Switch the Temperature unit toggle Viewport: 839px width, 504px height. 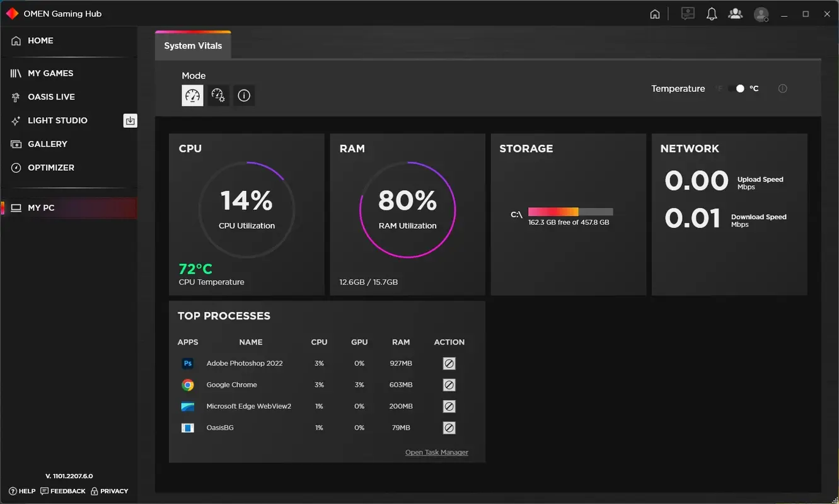(x=738, y=89)
